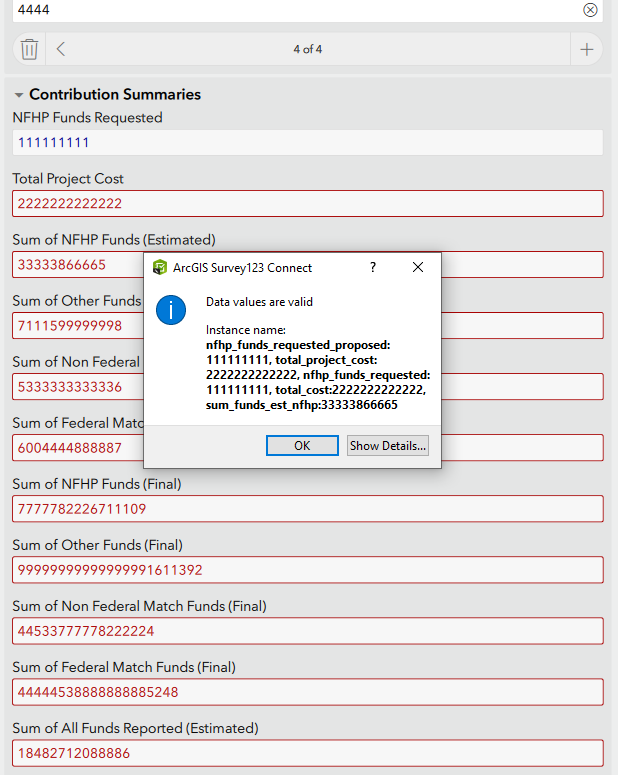Image resolution: width=618 pixels, height=775 pixels.
Task: Clear the 4444 field with X icon
Action: coord(590,10)
